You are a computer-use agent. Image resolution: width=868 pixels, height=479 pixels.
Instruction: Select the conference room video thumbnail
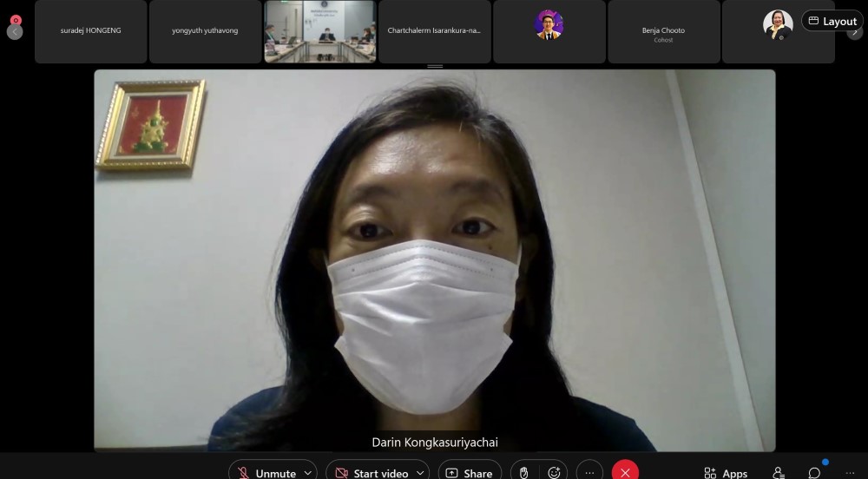tap(320, 31)
